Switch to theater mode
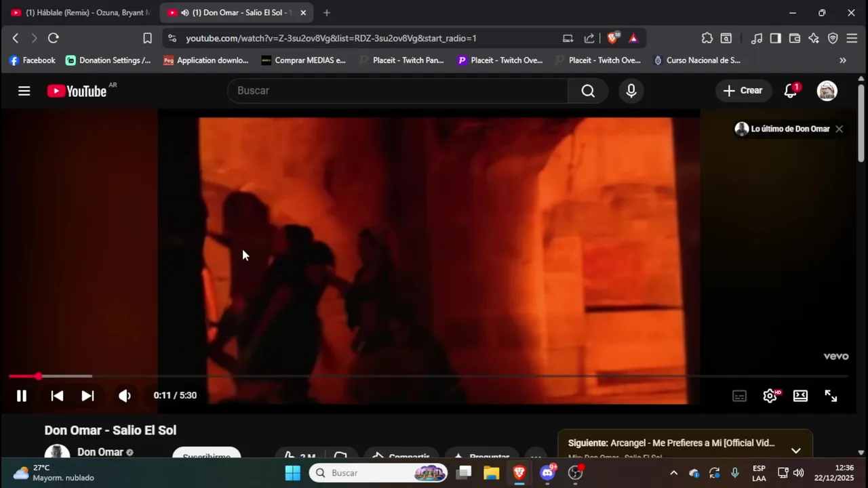 [800, 396]
